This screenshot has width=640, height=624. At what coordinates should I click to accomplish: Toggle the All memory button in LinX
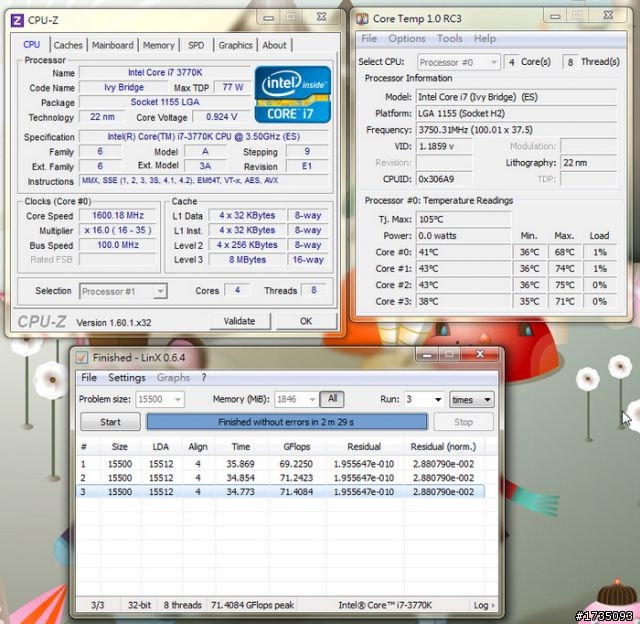pyautogui.click(x=332, y=399)
